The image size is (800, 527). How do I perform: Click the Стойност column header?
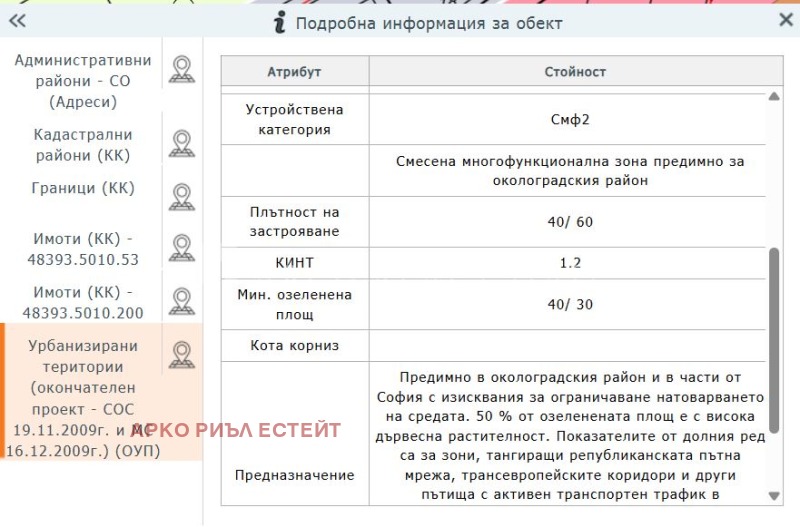pos(575,72)
